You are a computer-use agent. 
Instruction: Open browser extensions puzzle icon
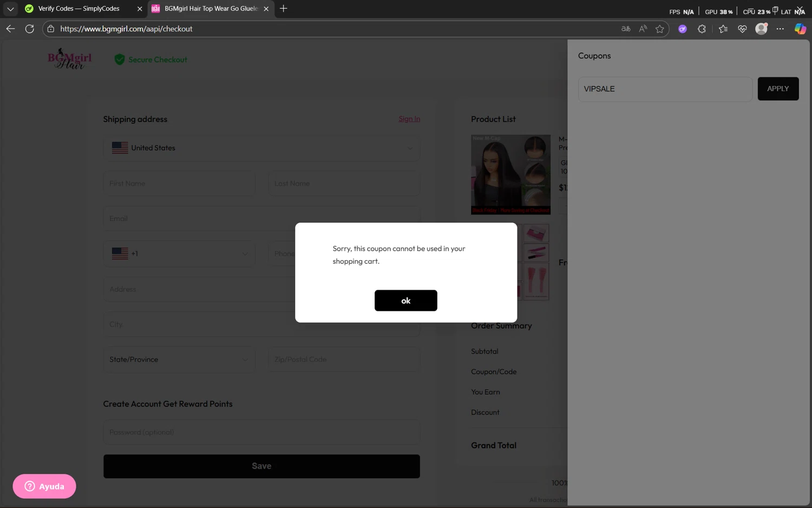coord(702,29)
